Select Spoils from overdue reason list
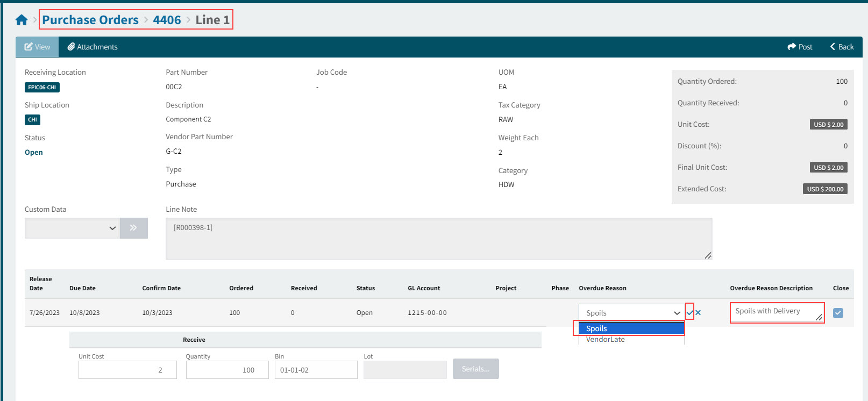Image resolution: width=868 pixels, height=401 pixels. [x=630, y=328]
